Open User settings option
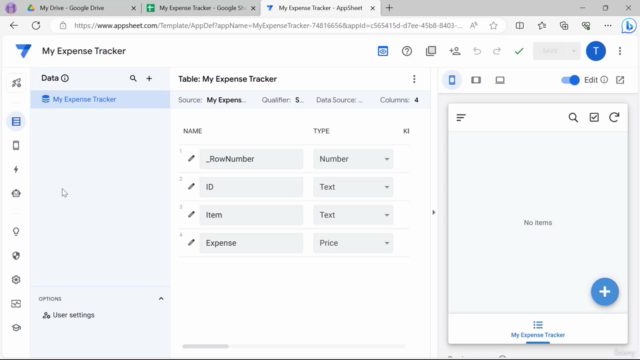 pyautogui.click(x=69, y=315)
